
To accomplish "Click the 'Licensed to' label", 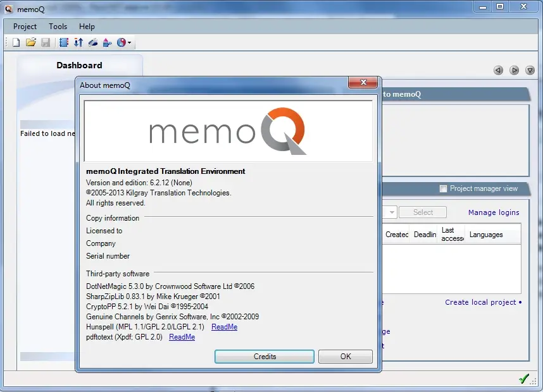I will (x=104, y=231).
